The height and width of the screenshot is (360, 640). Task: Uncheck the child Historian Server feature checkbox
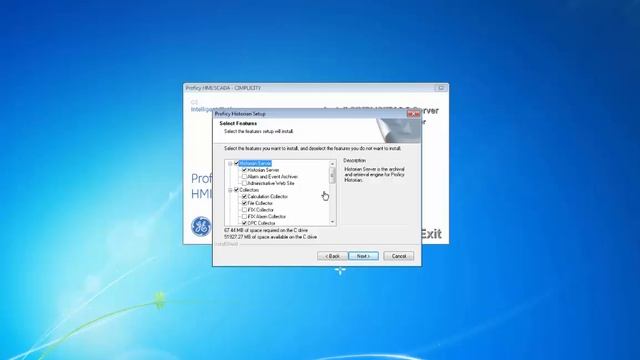point(244,170)
